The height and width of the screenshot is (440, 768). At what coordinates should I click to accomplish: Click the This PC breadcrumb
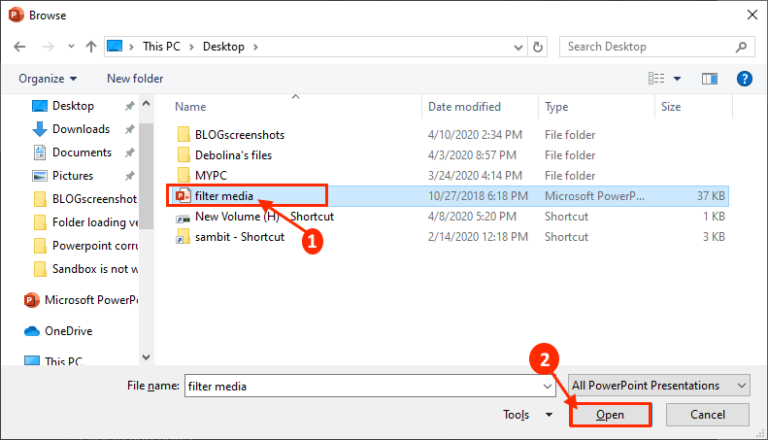161,47
